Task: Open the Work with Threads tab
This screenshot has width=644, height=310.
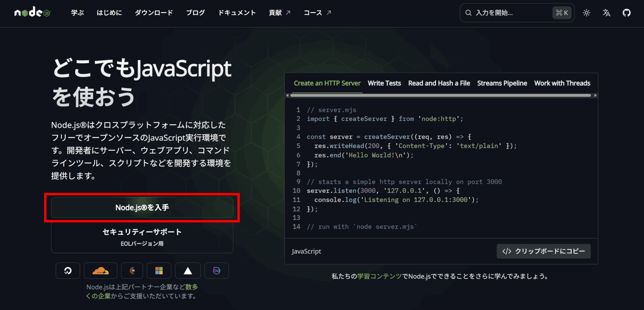Action: pyautogui.click(x=562, y=83)
